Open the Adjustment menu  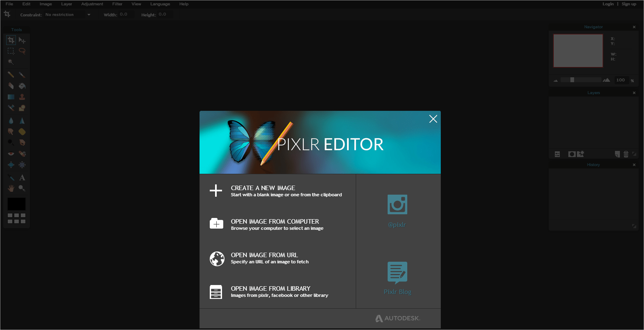pos(92,4)
